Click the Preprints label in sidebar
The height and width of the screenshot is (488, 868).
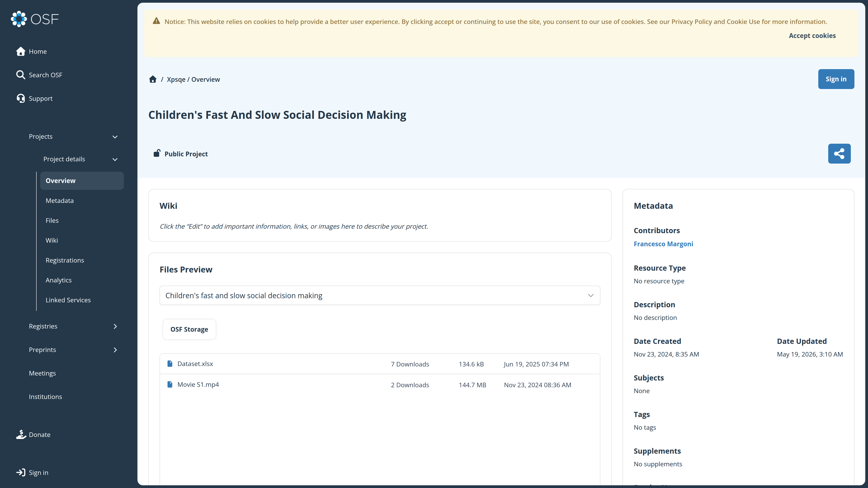[x=42, y=350]
